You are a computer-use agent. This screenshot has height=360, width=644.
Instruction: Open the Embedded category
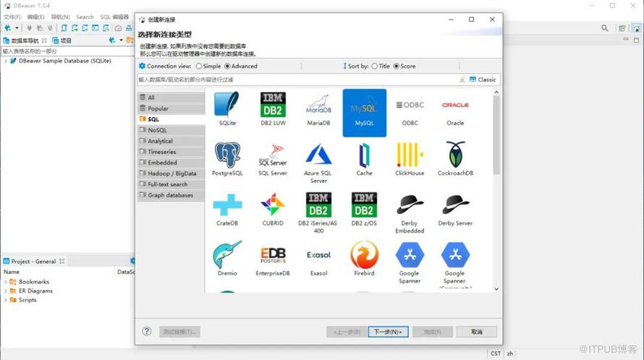171,163
